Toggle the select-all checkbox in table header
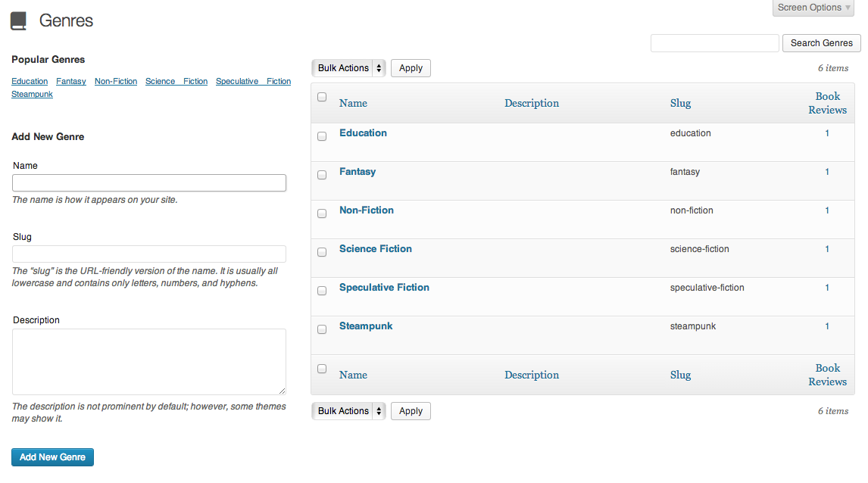 pos(322,98)
